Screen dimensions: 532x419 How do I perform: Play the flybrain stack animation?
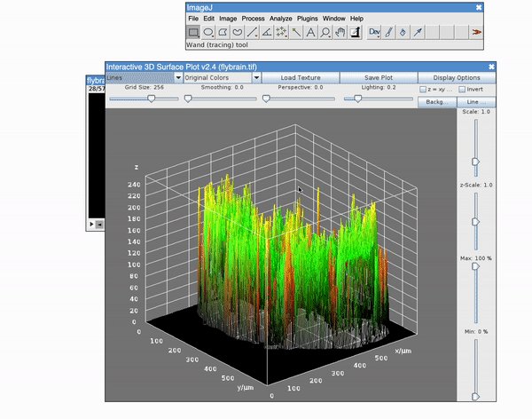[91, 225]
